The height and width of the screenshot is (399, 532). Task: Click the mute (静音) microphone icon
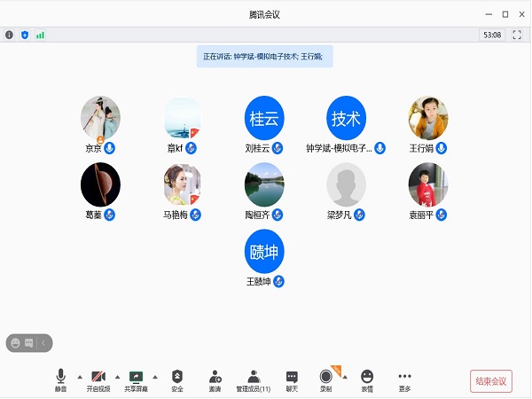(60, 378)
